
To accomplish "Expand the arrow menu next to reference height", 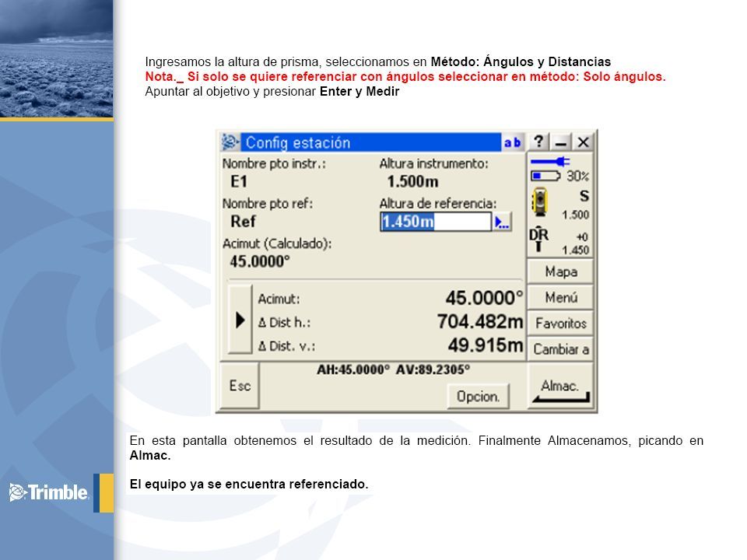I will [x=502, y=222].
